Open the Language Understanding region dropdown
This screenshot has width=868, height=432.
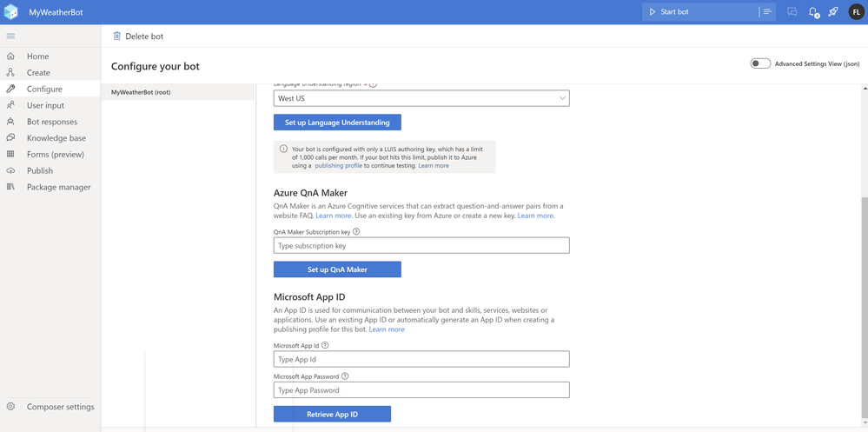coord(421,99)
